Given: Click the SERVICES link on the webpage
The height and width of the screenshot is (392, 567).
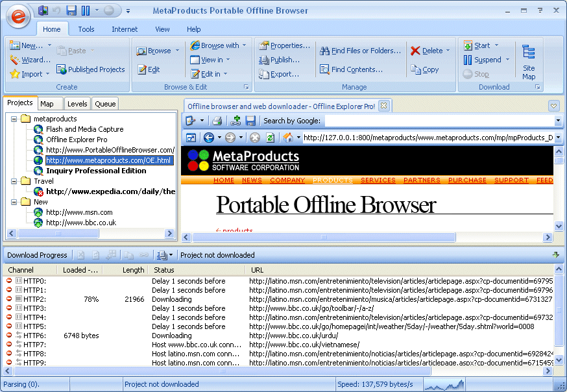Looking at the screenshot, I should (x=378, y=180).
